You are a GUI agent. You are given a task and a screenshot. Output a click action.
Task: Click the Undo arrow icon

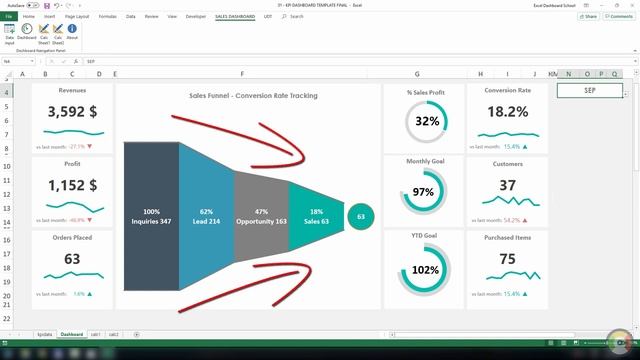(x=57, y=6)
